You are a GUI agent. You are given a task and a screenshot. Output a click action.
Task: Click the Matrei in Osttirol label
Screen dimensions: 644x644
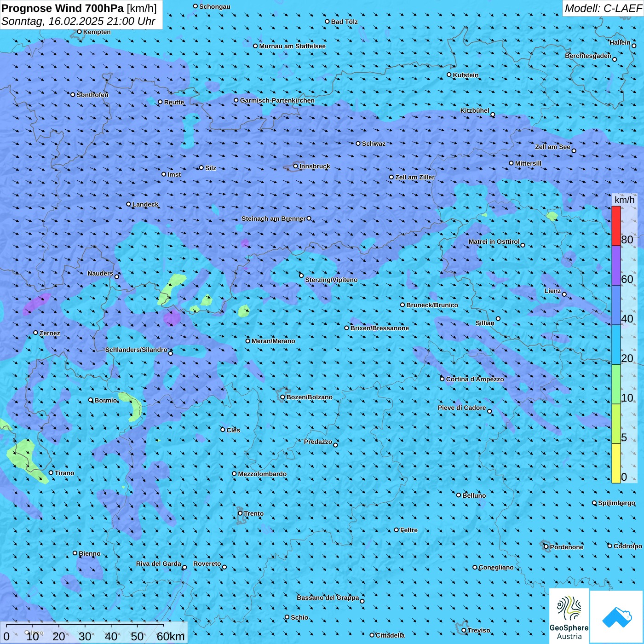(x=494, y=241)
